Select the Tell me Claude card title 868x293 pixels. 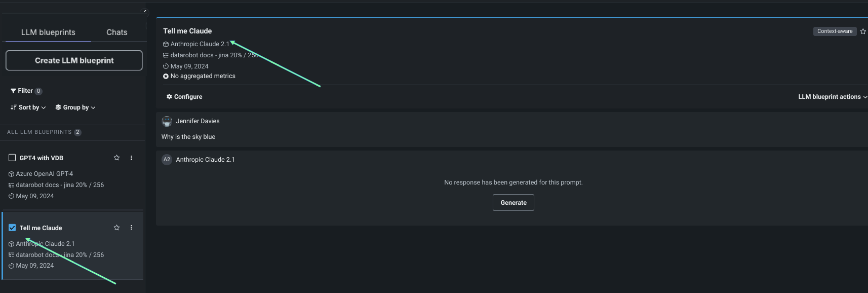click(x=41, y=228)
